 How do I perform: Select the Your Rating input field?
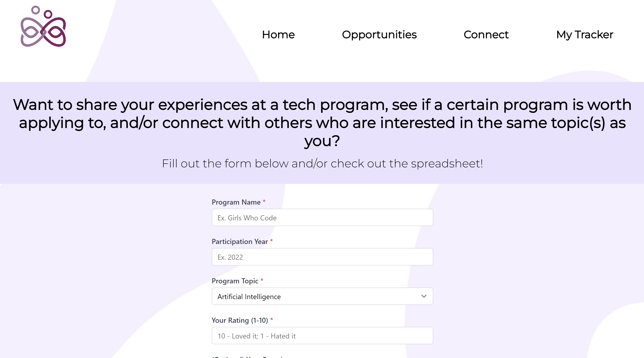click(322, 336)
